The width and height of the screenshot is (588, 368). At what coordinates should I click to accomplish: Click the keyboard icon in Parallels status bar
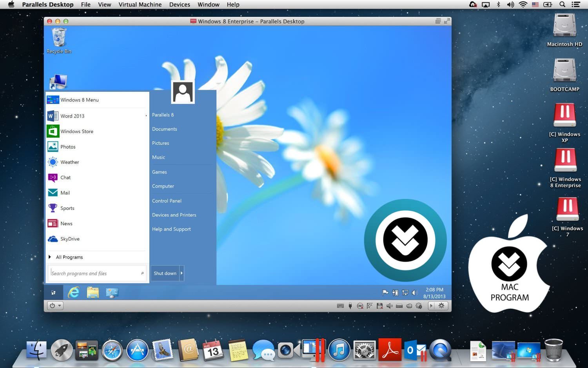[340, 306]
